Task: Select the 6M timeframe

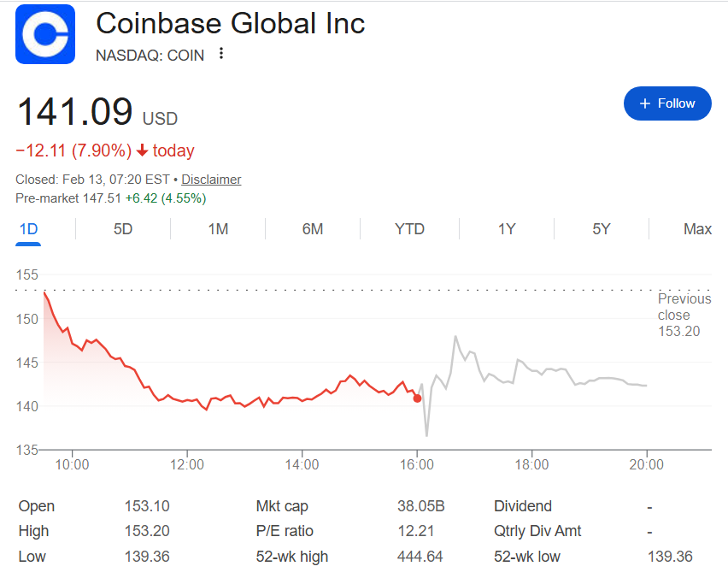Action: [314, 229]
